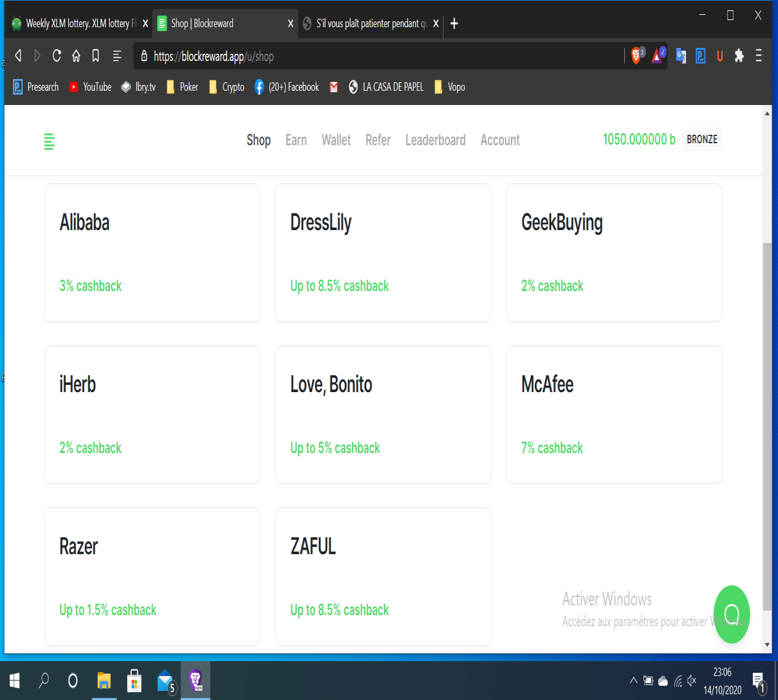Open the extensions puzzle piece icon
Viewport: 778px width, 700px height.
click(739, 56)
